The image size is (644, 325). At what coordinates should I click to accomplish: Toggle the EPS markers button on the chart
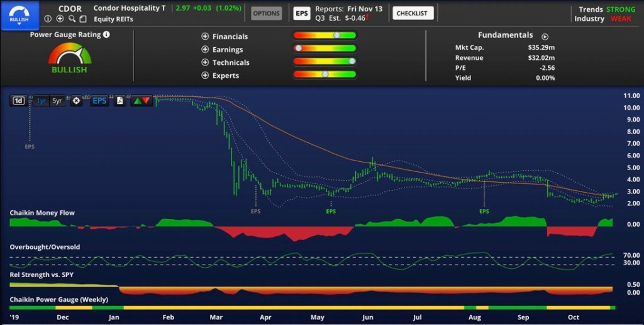tap(99, 101)
